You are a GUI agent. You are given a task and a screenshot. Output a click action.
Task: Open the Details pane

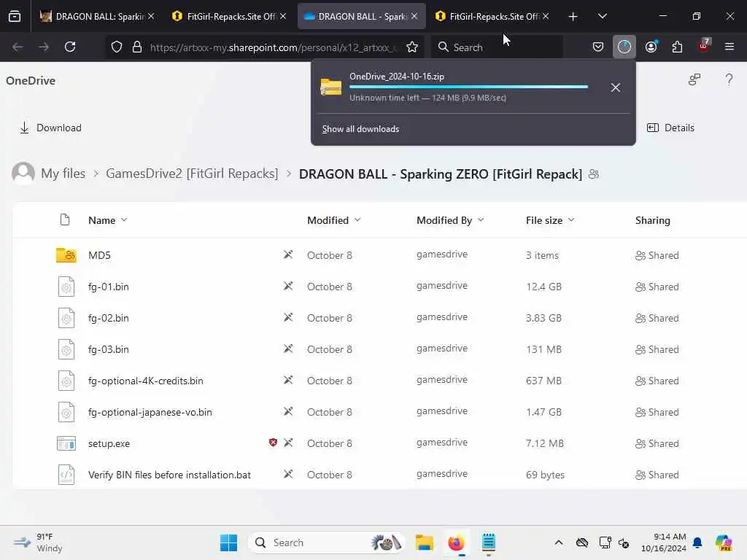[x=671, y=128]
